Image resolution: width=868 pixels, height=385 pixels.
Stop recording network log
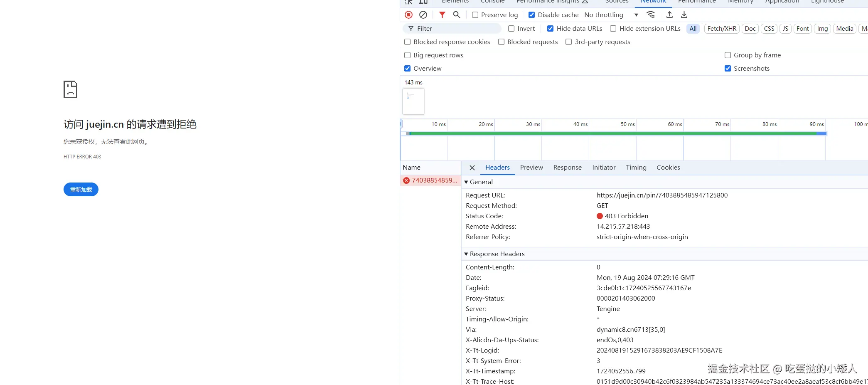pyautogui.click(x=408, y=15)
